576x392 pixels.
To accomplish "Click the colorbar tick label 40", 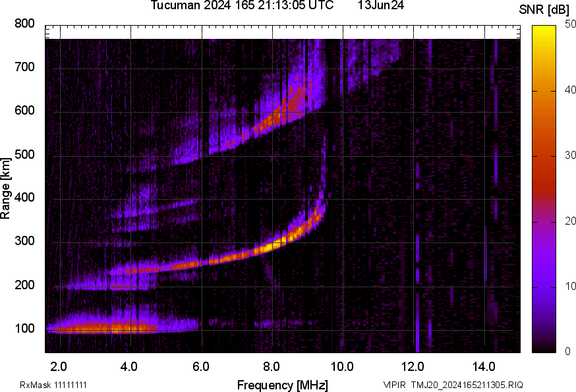I will (x=570, y=90).
